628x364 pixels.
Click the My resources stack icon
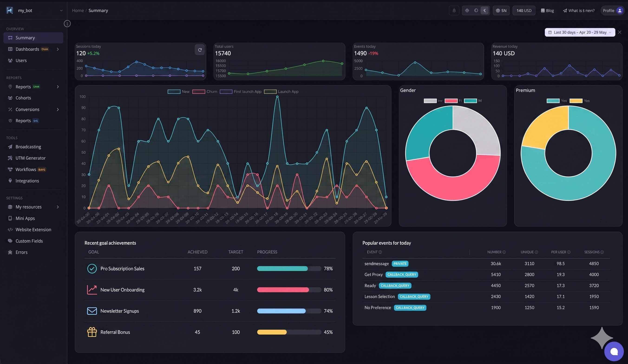tap(10, 207)
